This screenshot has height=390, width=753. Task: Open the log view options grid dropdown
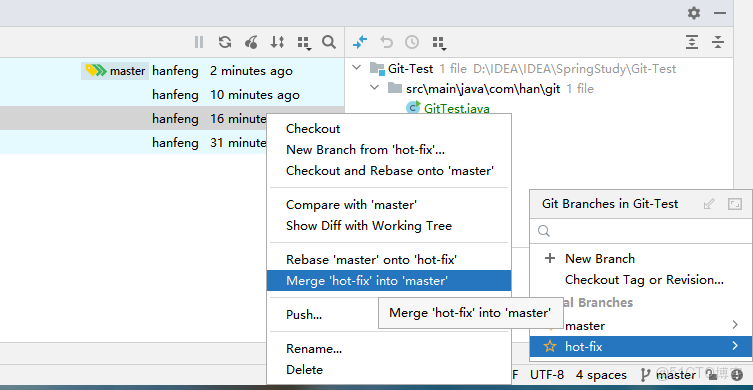tap(304, 43)
